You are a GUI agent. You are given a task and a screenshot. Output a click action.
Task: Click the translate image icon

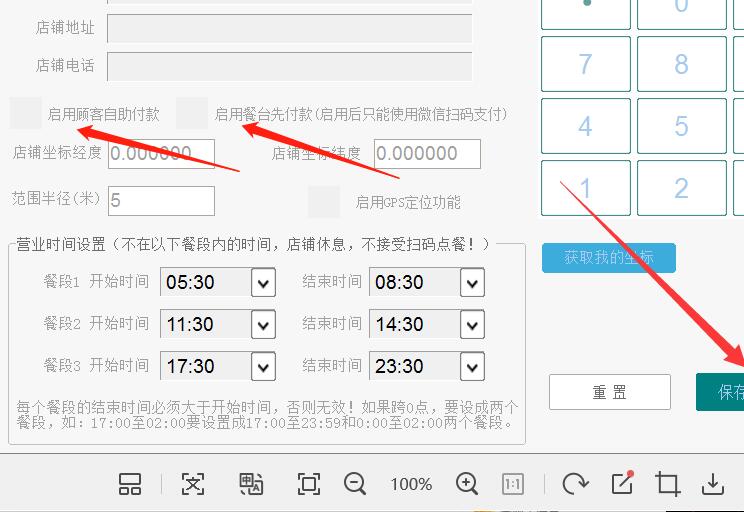[x=251, y=484]
